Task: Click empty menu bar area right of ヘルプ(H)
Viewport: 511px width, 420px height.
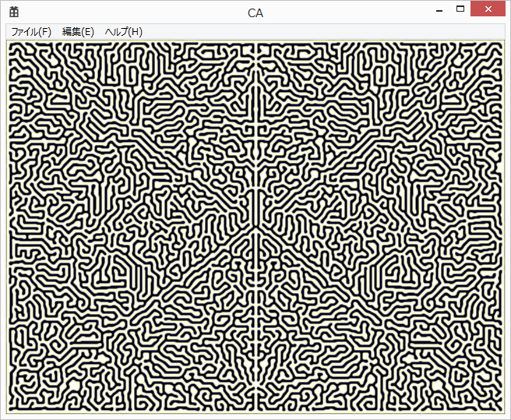Action: coord(312,32)
